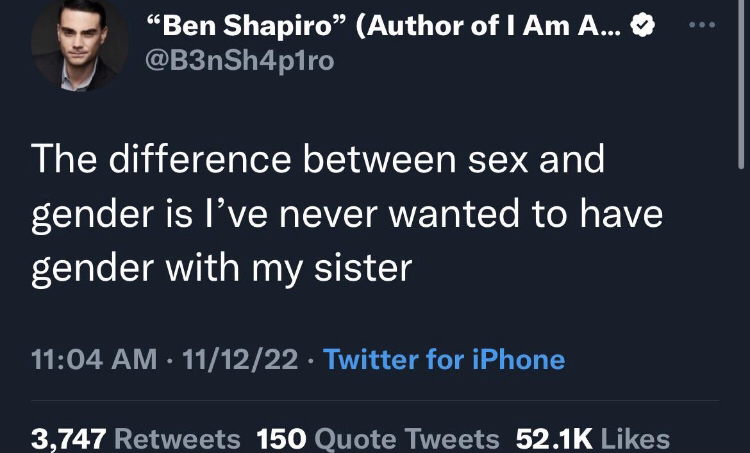This screenshot has height=453, width=750.
Task: Open the Twitter for iPhone source link
Action: tap(445, 359)
